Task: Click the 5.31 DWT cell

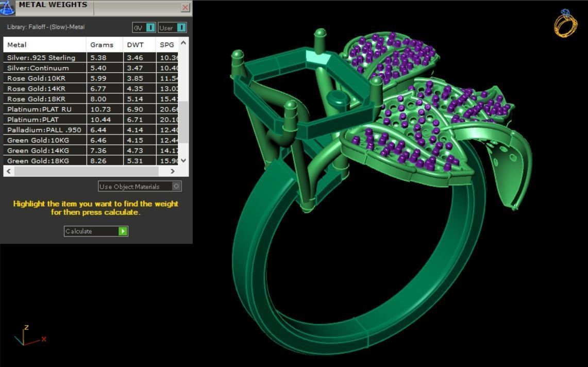Action: (139, 161)
